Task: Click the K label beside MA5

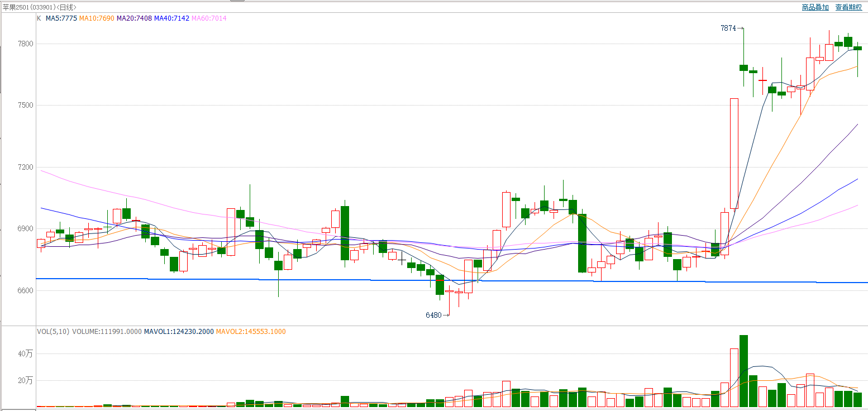Action: [39, 18]
